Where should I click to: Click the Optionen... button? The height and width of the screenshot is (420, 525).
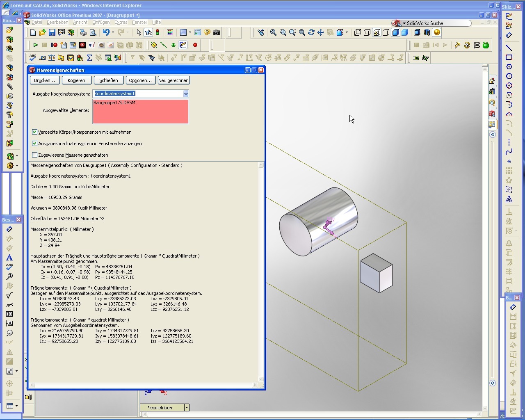tap(140, 80)
